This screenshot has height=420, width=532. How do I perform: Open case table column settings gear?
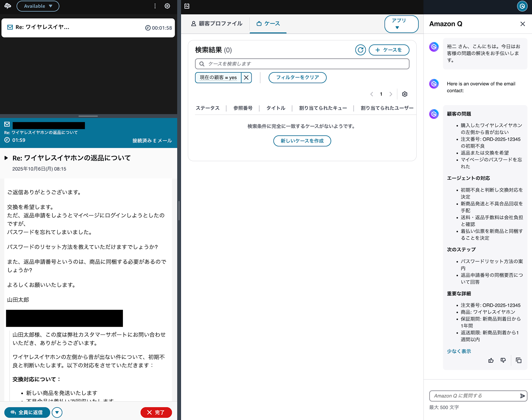point(405,94)
